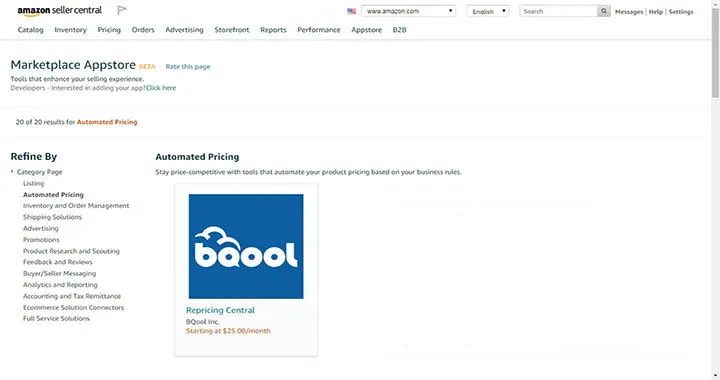
Task: Open the Messages link
Action: tap(629, 12)
